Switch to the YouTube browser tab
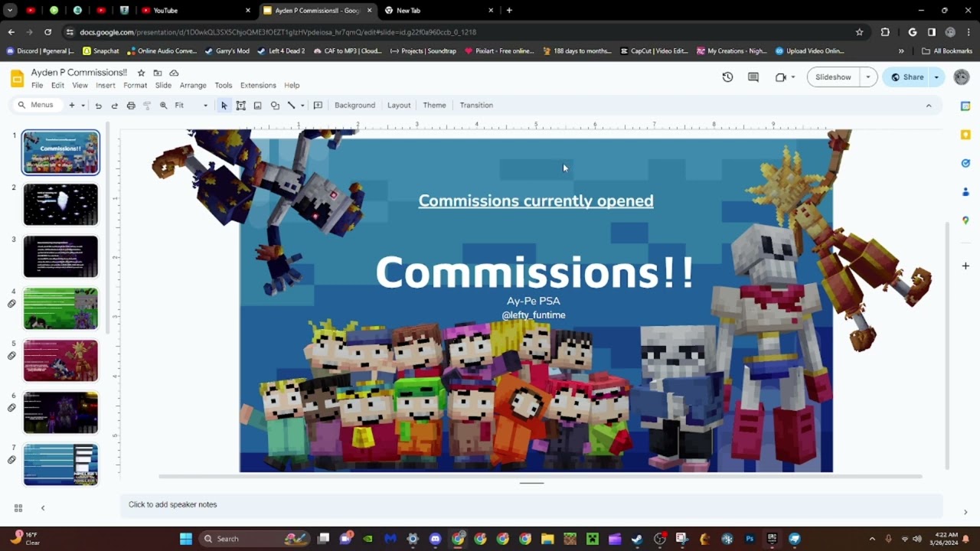The image size is (980, 551). tap(194, 11)
